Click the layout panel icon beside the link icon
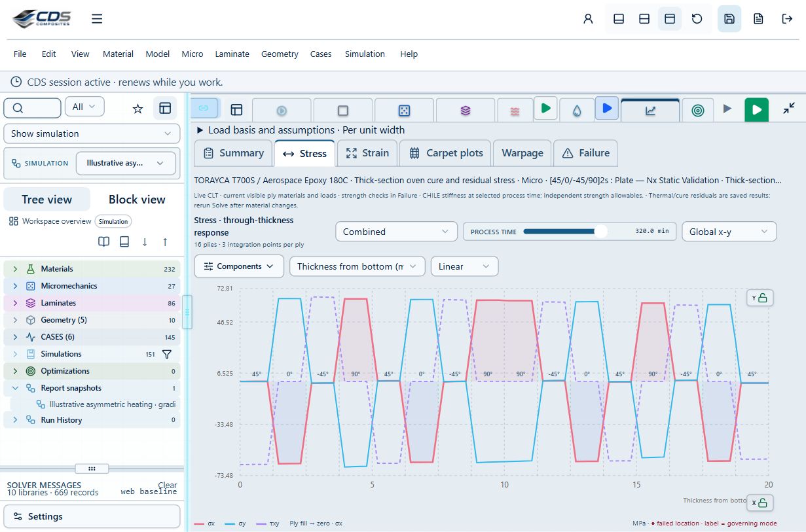The image size is (806, 532). 236,109
